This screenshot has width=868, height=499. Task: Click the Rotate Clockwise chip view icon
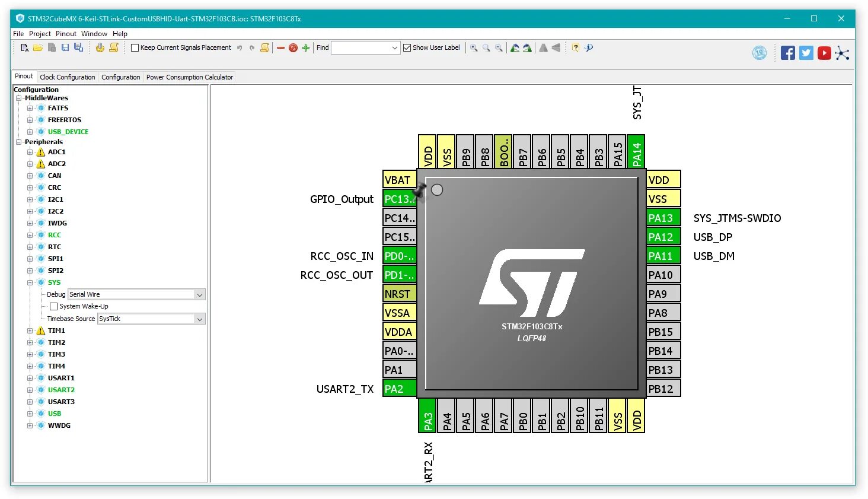tap(515, 47)
